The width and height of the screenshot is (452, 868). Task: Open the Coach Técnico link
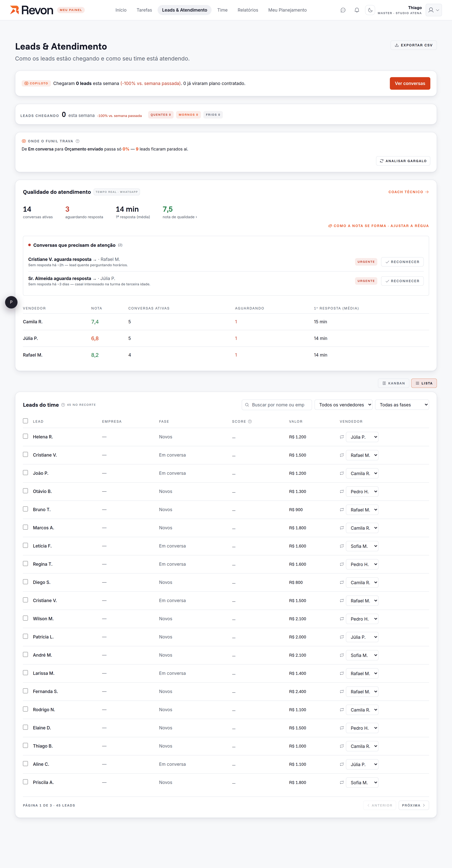[409, 192]
